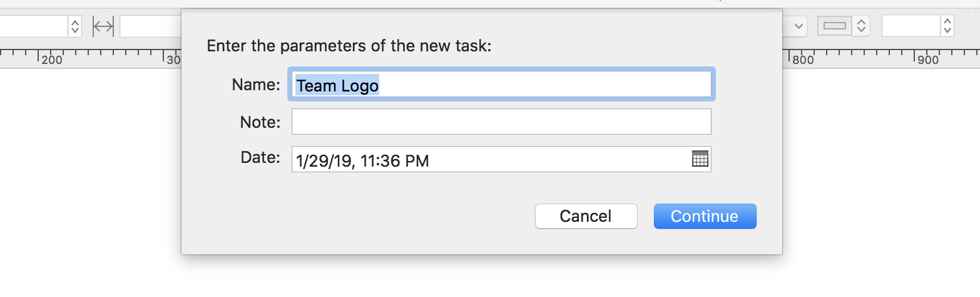Focus the empty Note field

(501, 122)
